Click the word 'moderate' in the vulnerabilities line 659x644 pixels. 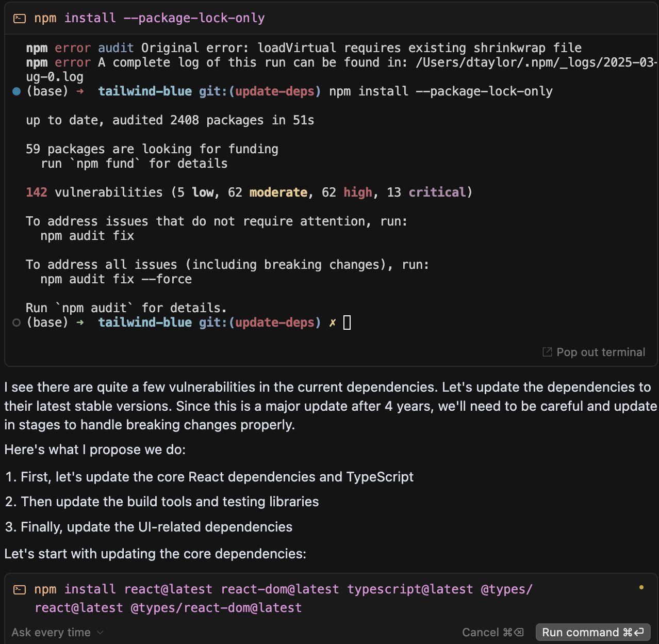278,192
